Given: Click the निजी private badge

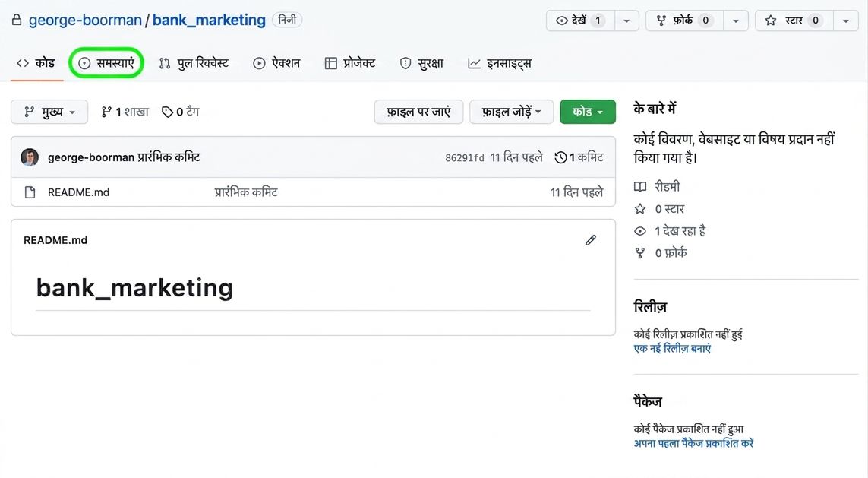Looking at the screenshot, I should coord(287,20).
